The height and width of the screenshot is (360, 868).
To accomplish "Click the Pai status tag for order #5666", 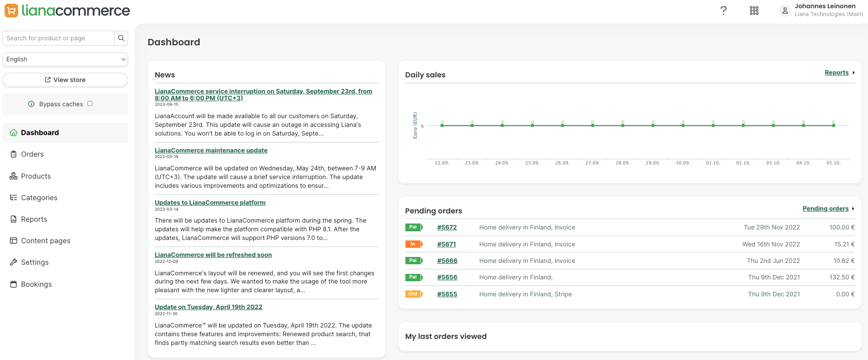I will coord(414,261).
